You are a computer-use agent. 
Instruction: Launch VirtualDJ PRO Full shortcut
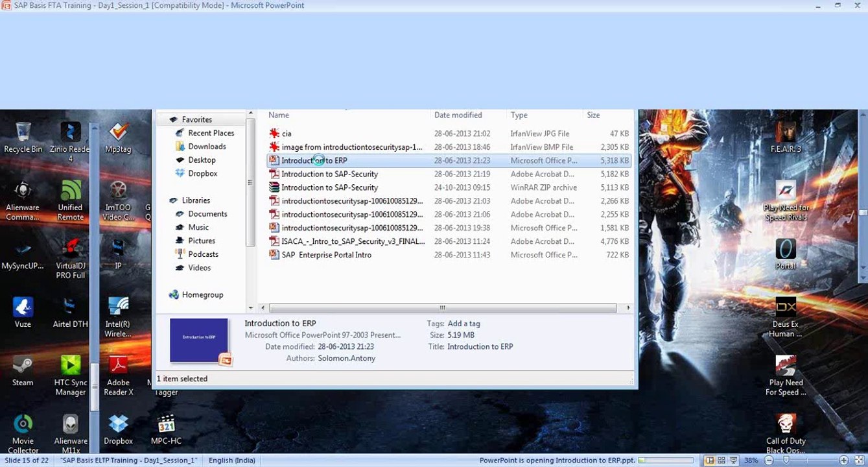pos(70,259)
